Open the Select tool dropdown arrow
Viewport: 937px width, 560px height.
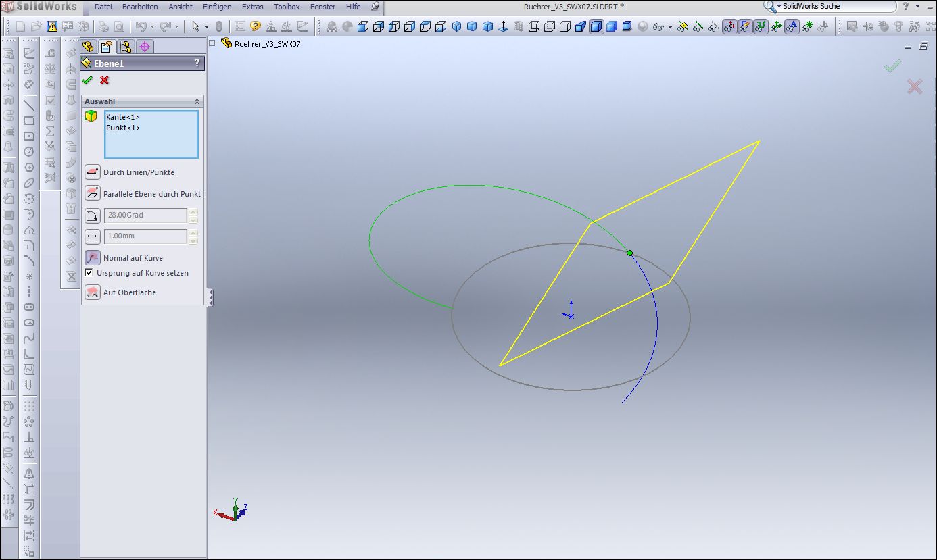[207, 27]
